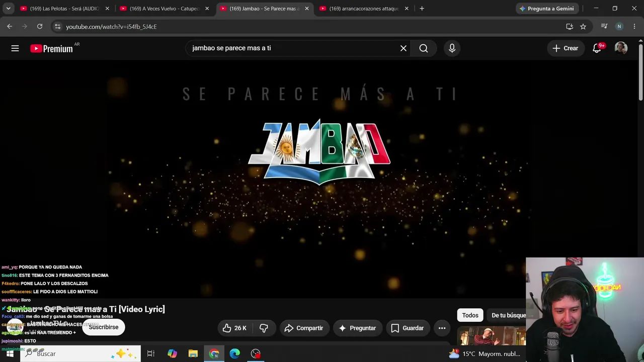Open the Windows Start menu

point(10,354)
